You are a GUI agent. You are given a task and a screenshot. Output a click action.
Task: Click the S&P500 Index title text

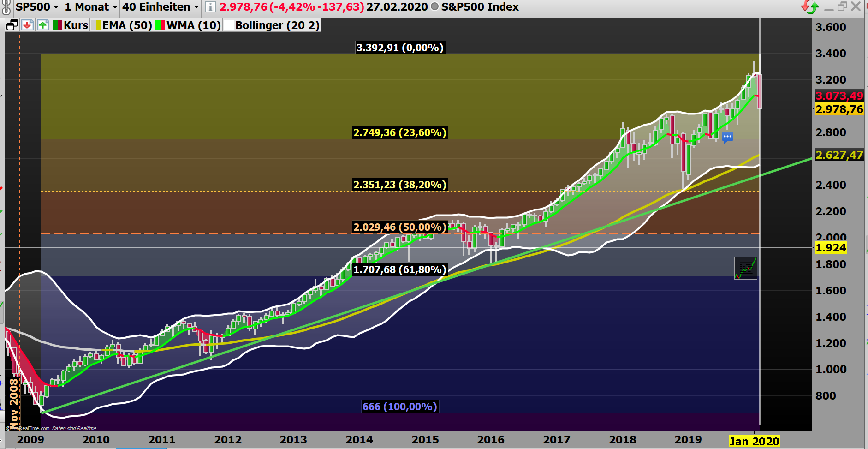480,7
